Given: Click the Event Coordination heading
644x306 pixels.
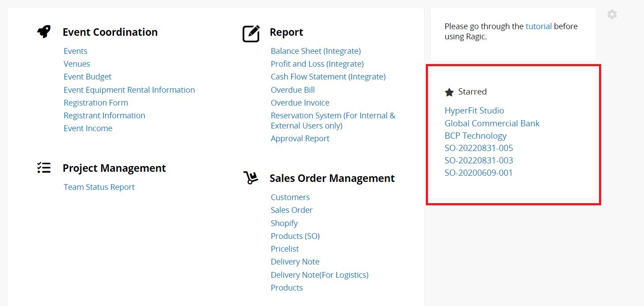Looking at the screenshot, I should [x=110, y=32].
